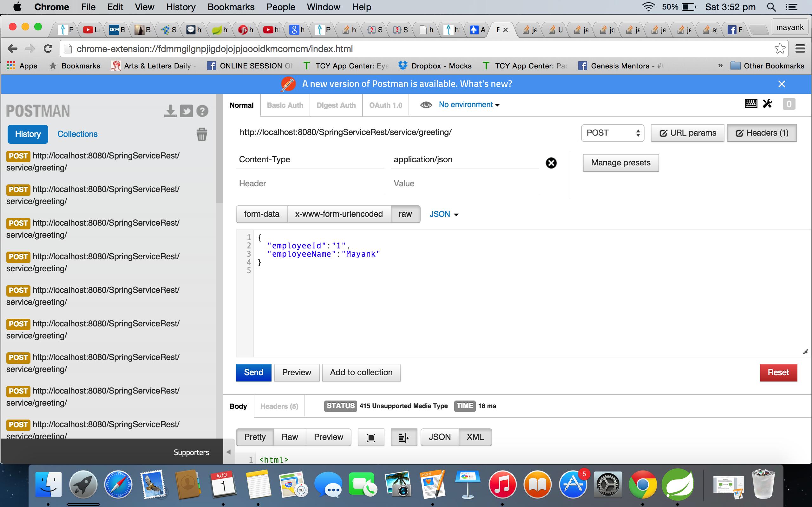Open the JSON language dropdown in body editor

tap(443, 214)
